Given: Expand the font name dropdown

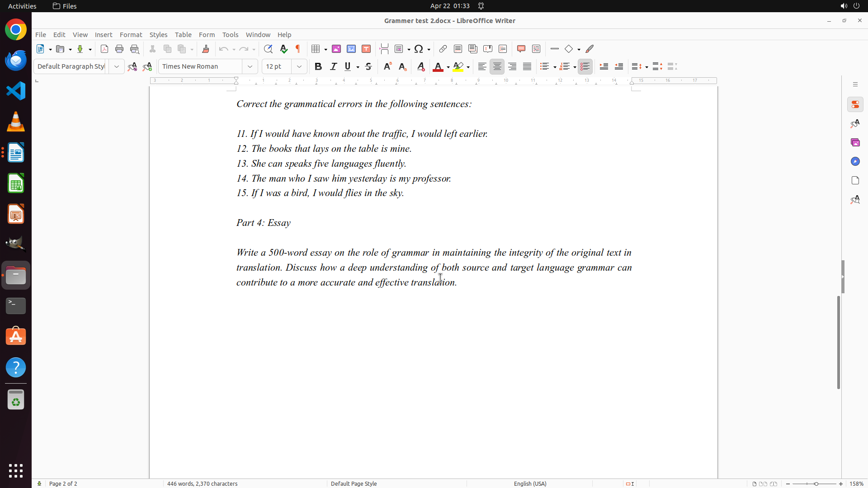Looking at the screenshot, I should tap(250, 66).
